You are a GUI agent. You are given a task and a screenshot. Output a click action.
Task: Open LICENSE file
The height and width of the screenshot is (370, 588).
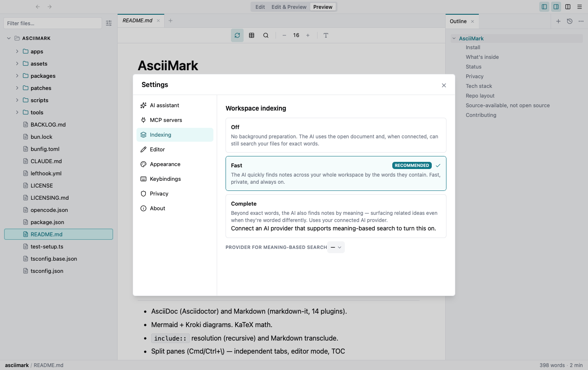click(58, 185)
